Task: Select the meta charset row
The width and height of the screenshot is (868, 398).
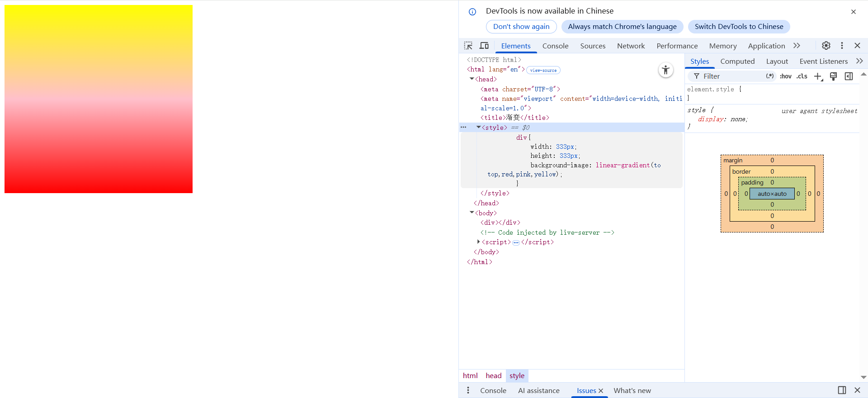Action: tap(520, 89)
